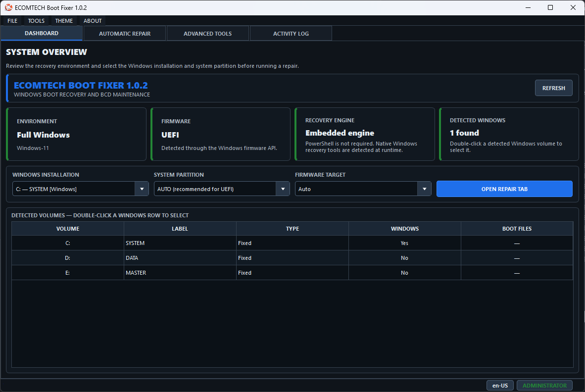Viewport: 585px width, 392px height.
Task: Click the 'Embedded engine' recovery card
Action: tap(365, 134)
